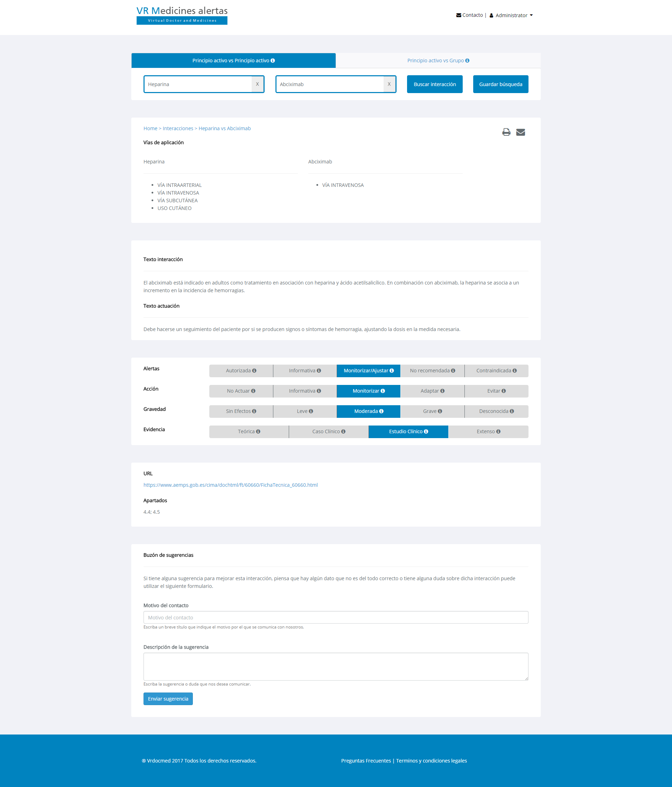Open the Administrator dropdown menu
The image size is (672, 787).
511,16
